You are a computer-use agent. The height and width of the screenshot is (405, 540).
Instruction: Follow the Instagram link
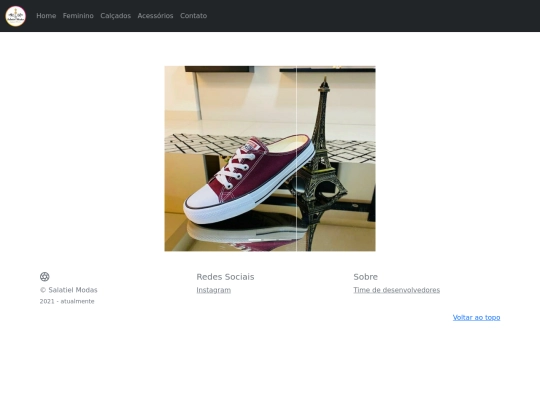(x=214, y=290)
